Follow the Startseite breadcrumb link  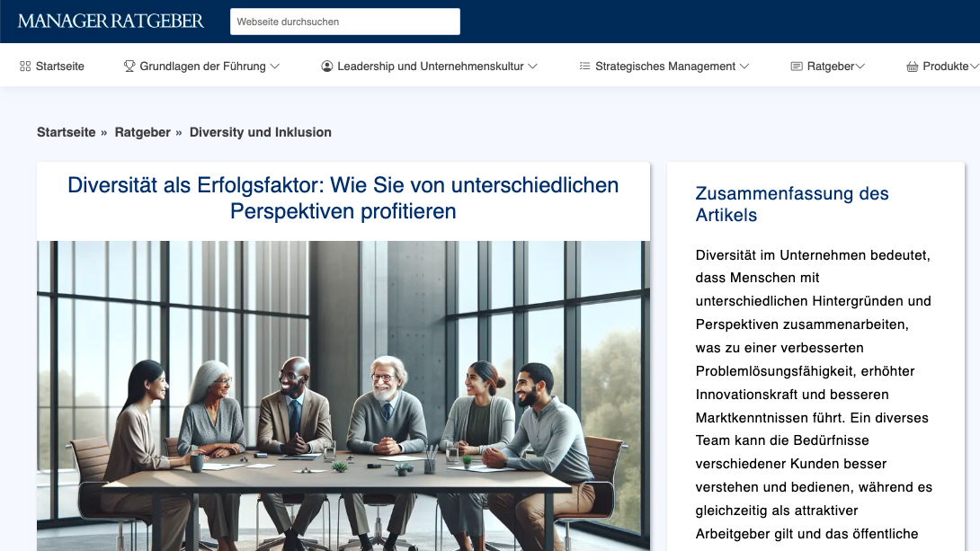67,132
